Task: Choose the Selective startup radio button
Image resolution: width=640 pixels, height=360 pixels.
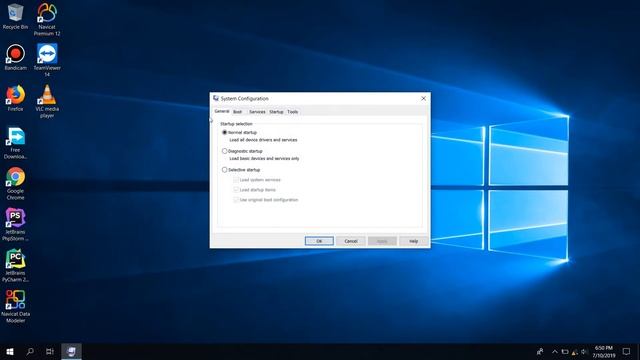Action: (224, 170)
